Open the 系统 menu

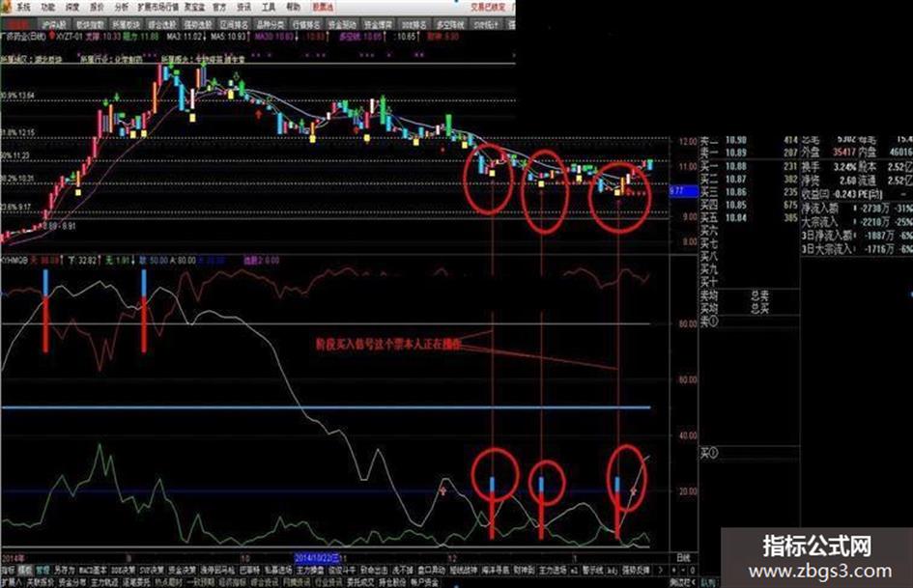click(x=23, y=8)
